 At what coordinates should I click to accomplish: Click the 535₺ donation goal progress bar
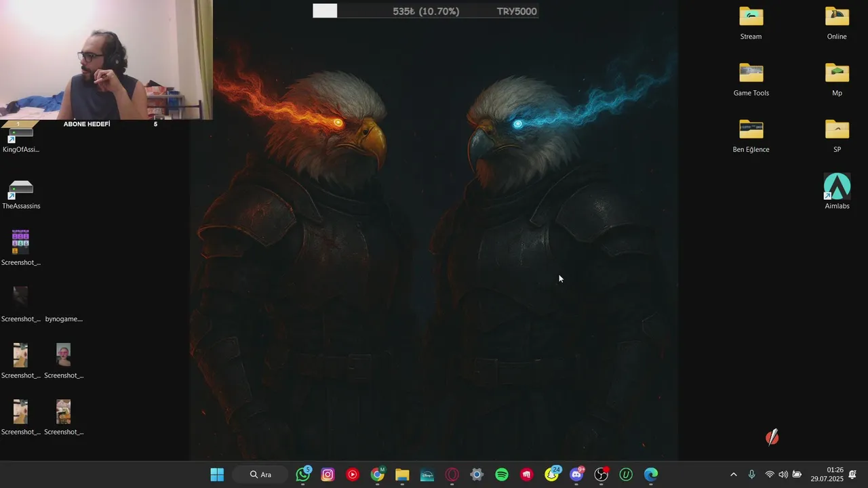point(425,11)
